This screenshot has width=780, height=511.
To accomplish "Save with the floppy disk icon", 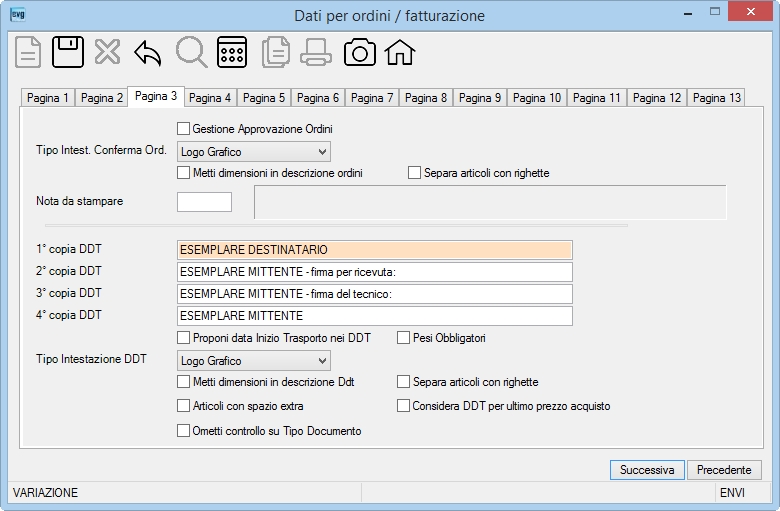I will click(x=68, y=52).
